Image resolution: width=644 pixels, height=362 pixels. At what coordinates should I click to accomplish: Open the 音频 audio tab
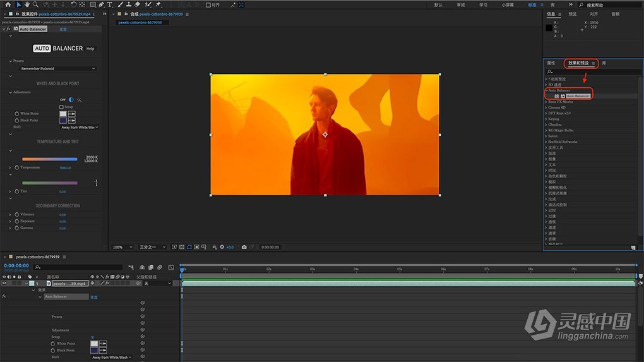pos(615,14)
